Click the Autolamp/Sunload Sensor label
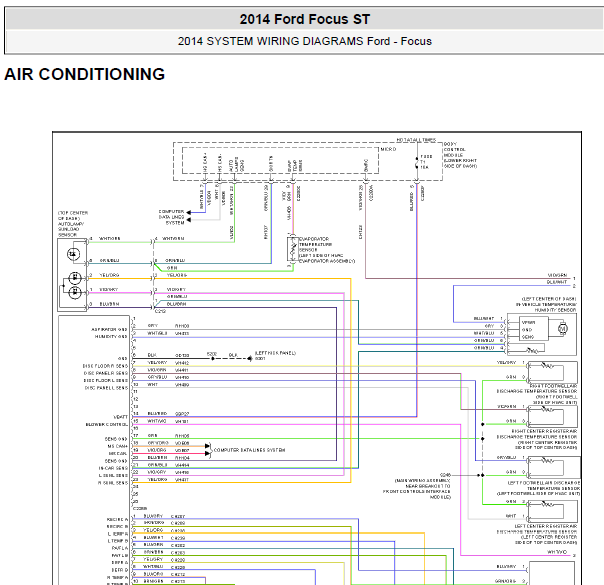The height and width of the screenshot is (585, 604). click(x=73, y=224)
